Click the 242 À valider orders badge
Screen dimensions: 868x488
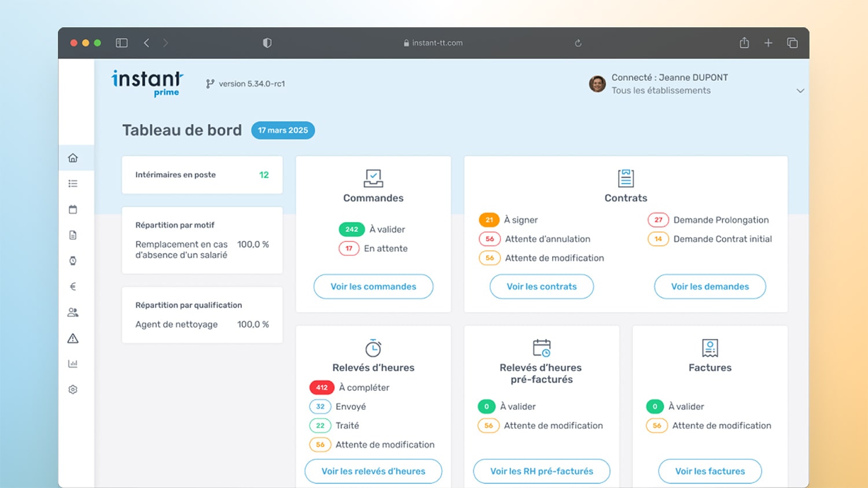(x=352, y=229)
